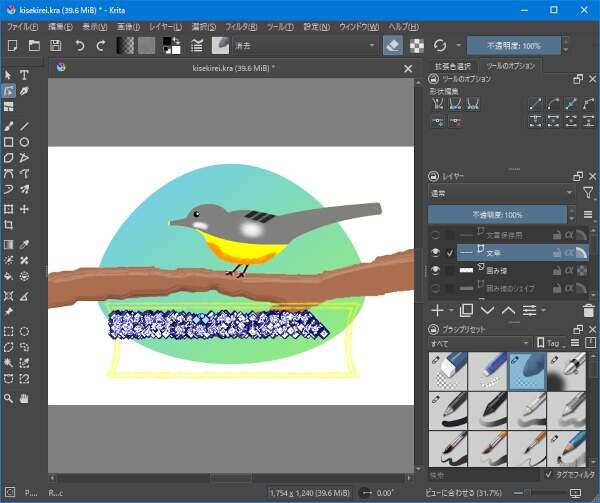Choose the Ellipse shape tool
Screen dimensions: 600x503
click(x=24, y=142)
